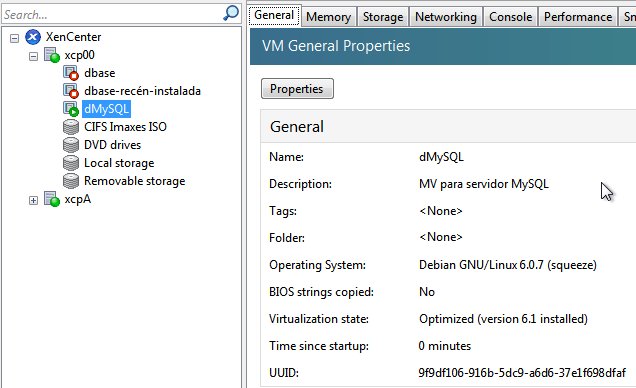Click the CIFS Imaxes ISO storage icon

(71, 127)
